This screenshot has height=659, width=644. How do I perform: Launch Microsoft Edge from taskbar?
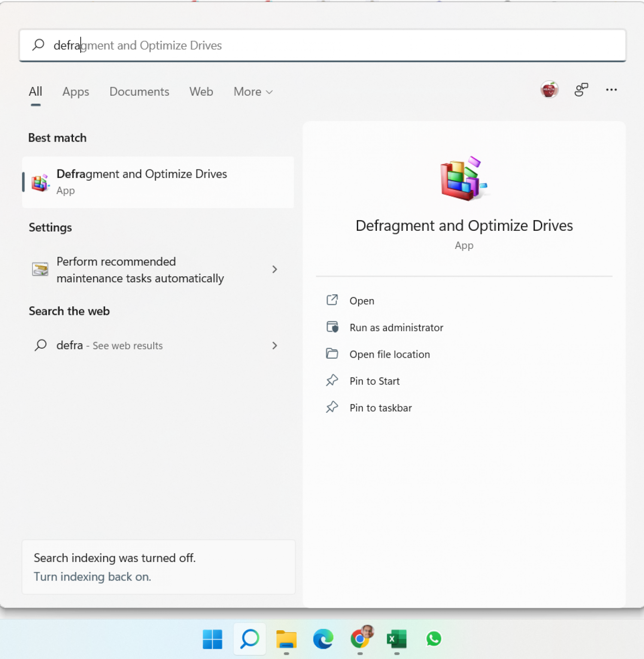click(x=323, y=639)
